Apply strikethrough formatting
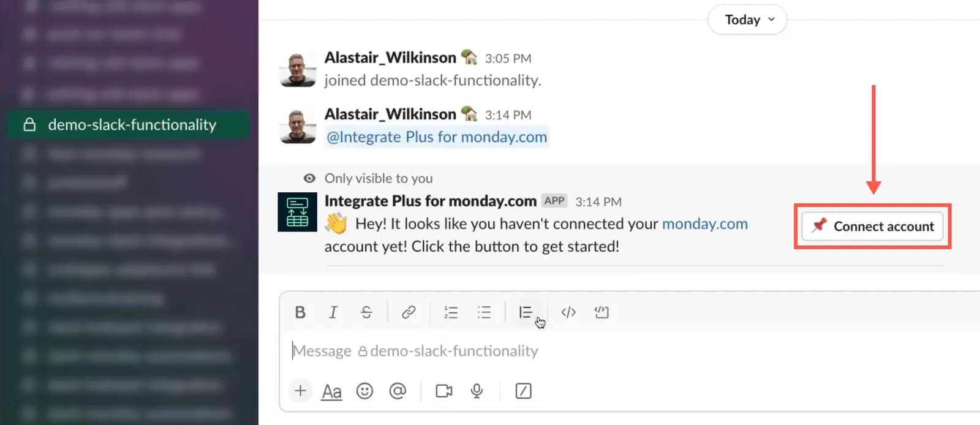This screenshot has width=980, height=425. [x=366, y=312]
